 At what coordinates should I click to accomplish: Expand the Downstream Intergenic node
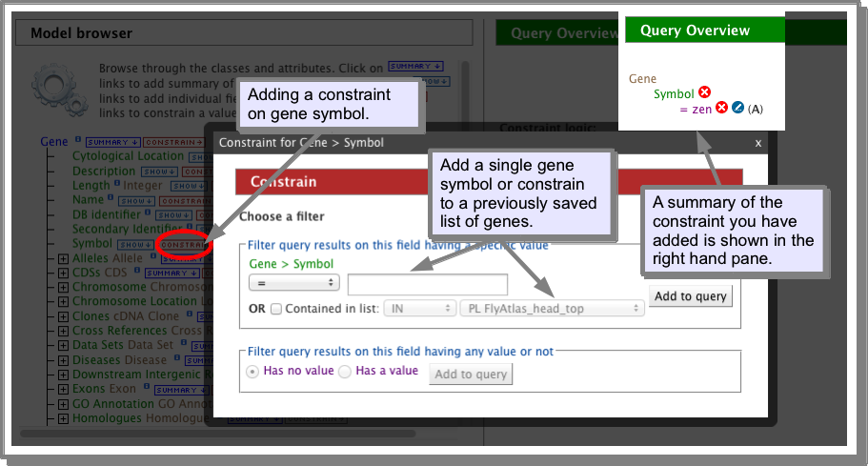tap(63, 375)
